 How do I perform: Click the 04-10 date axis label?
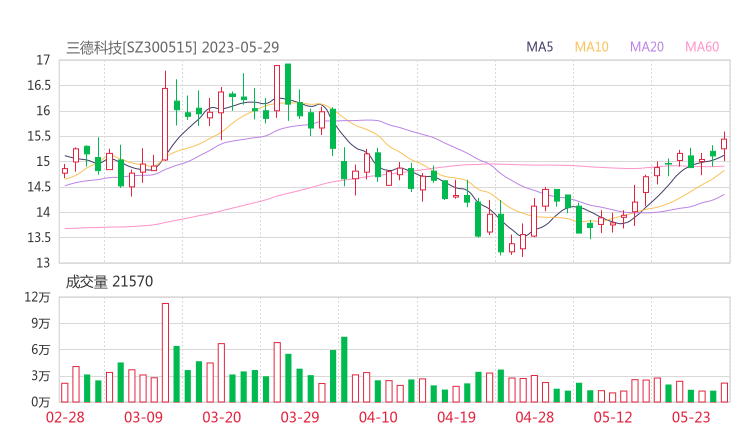(x=378, y=417)
